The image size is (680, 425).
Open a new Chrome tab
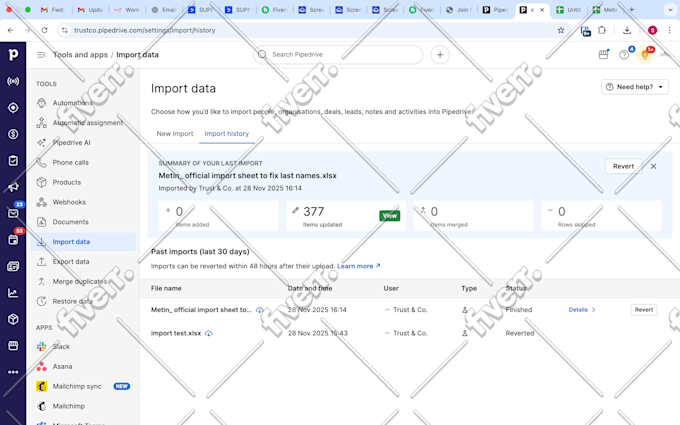631,10
